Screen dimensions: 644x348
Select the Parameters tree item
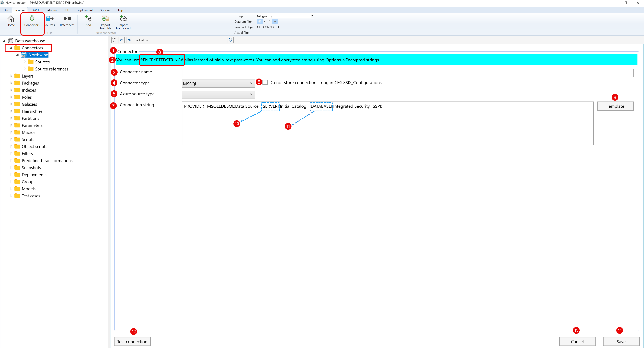(x=32, y=125)
